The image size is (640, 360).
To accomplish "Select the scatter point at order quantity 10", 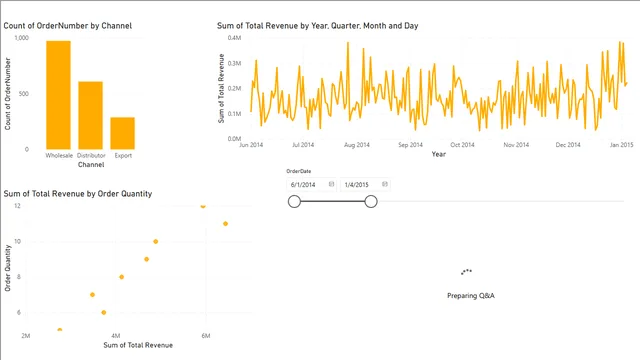I will [x=156, y=242].
